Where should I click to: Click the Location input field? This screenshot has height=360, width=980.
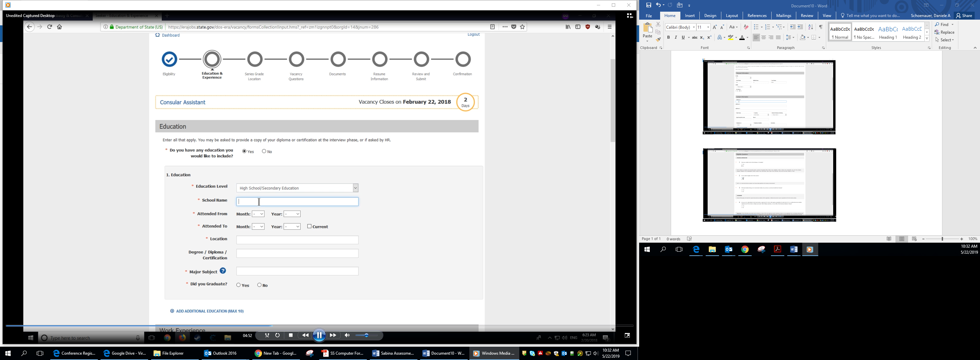[x=297, y=240]
